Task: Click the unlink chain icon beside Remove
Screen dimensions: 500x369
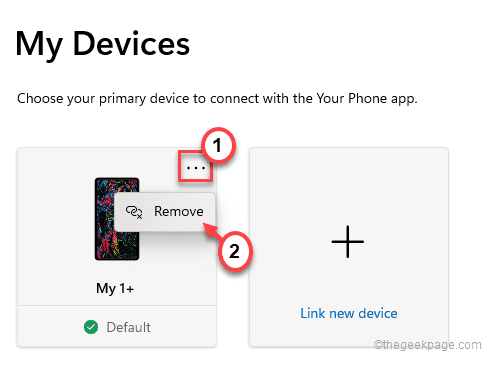Action: click(x=134, y=212)
